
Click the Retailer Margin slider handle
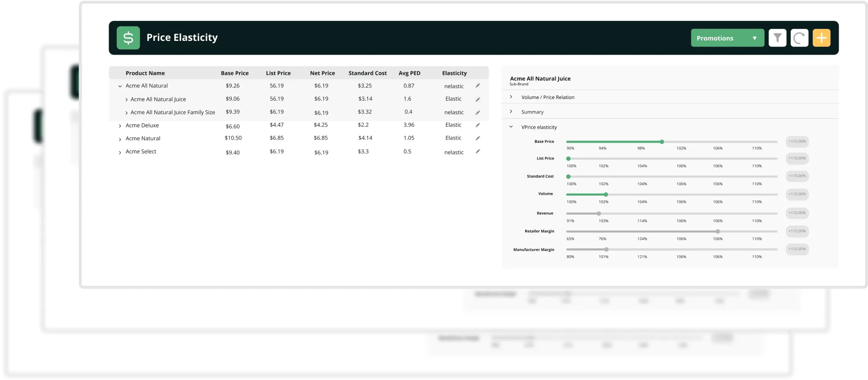(718, 231)
